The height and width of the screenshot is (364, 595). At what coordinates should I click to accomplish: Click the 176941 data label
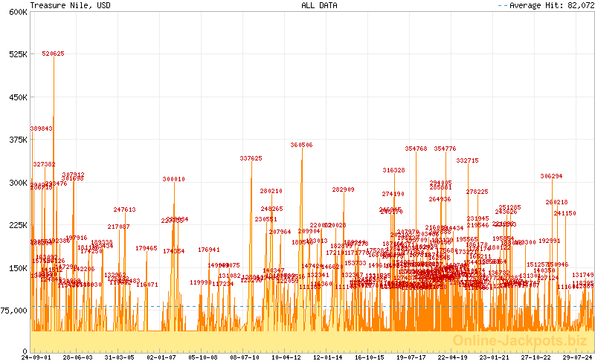pyautogui.click(x=209, y=250)
